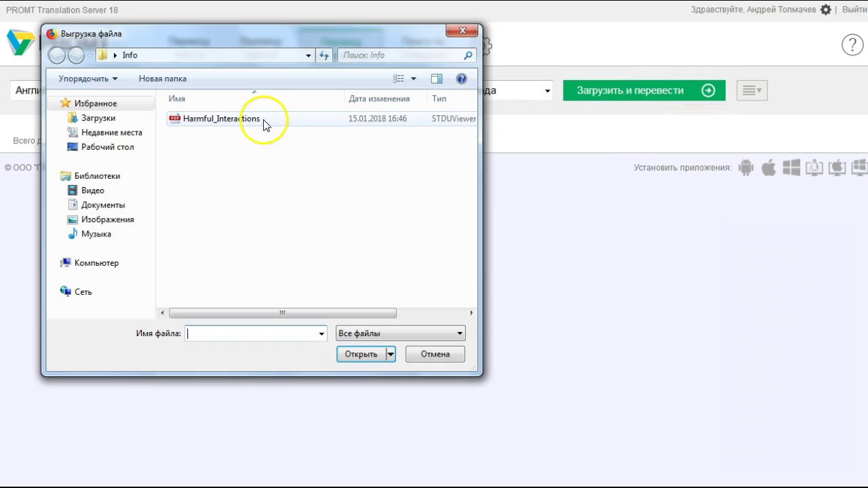Open the Имя файла combo dropdown
868x488 pixels.
click(321, 333)
